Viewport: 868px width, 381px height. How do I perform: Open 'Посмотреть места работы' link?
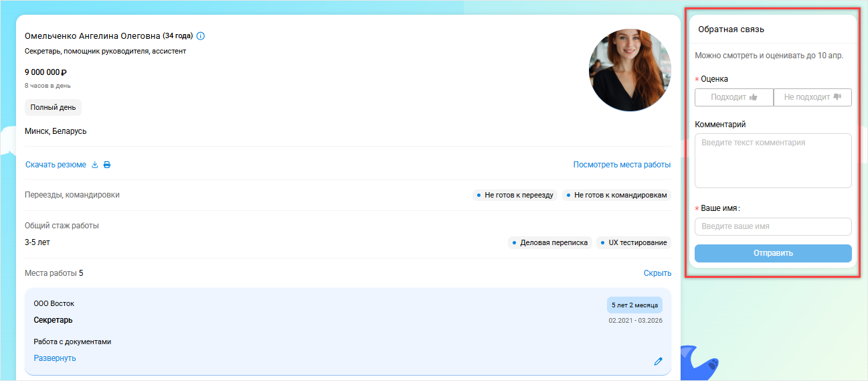click(x=622, y=165)
